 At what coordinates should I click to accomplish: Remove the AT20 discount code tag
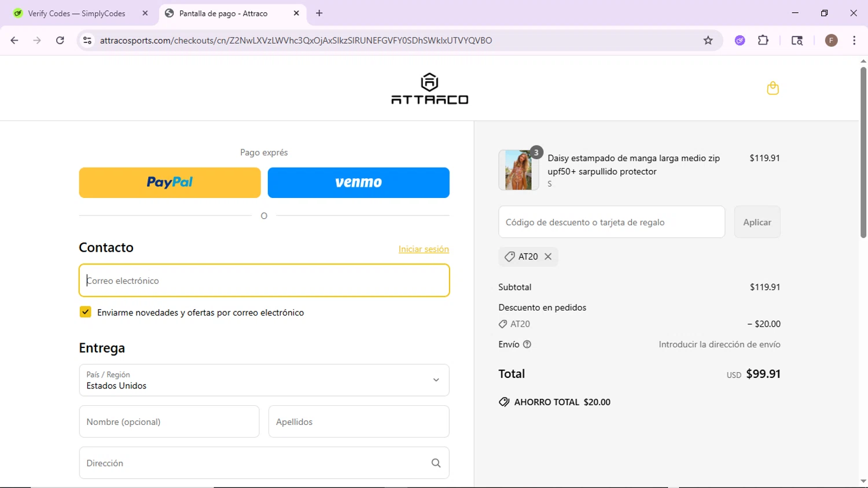coord(548,256)
